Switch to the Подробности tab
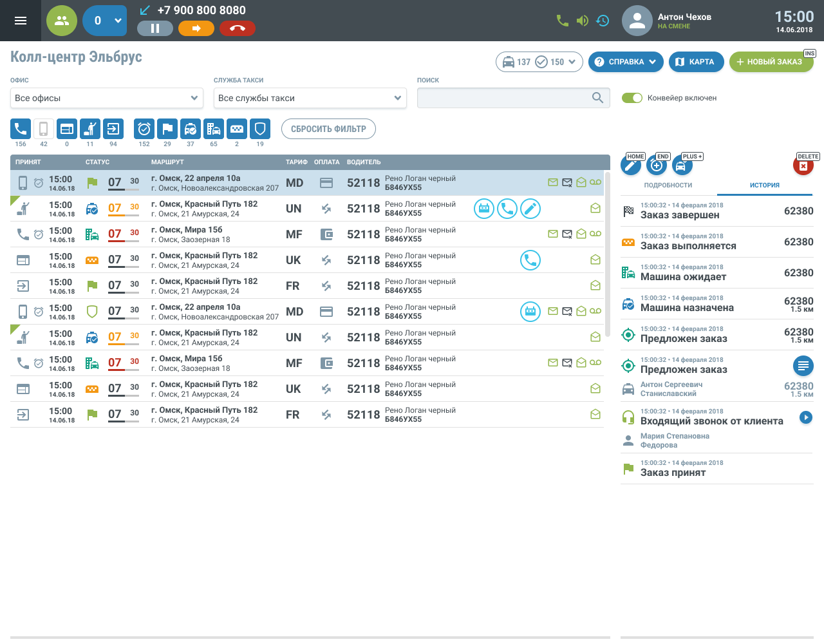 668,185
